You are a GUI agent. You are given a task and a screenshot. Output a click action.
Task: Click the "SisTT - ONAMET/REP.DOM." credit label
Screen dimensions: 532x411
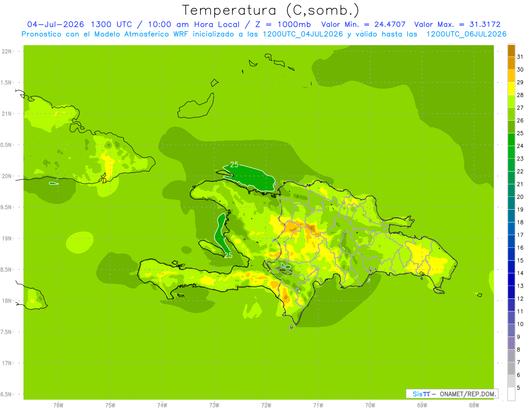click(453, 394)
